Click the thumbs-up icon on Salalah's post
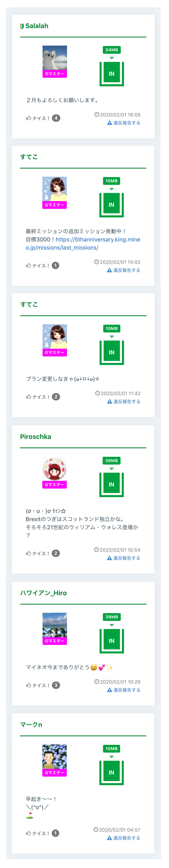Image resolution: width=169 pixels, height=868 pixels. (29, 118)
